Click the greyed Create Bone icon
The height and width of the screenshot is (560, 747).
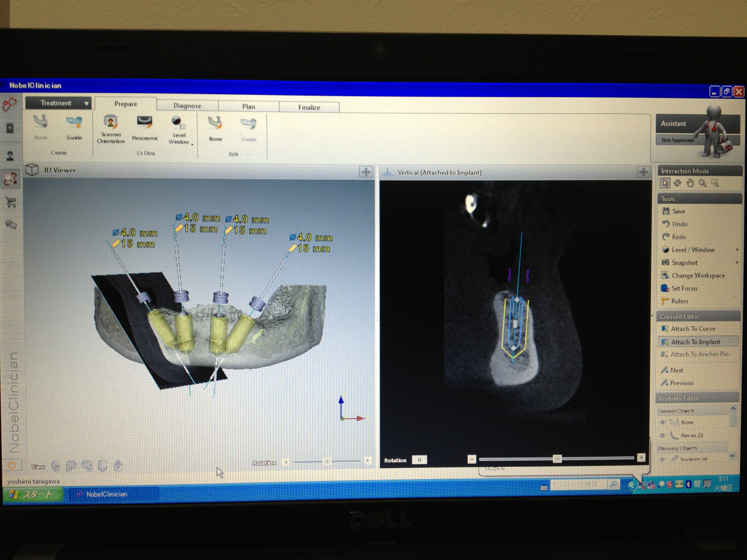point(41,127)
